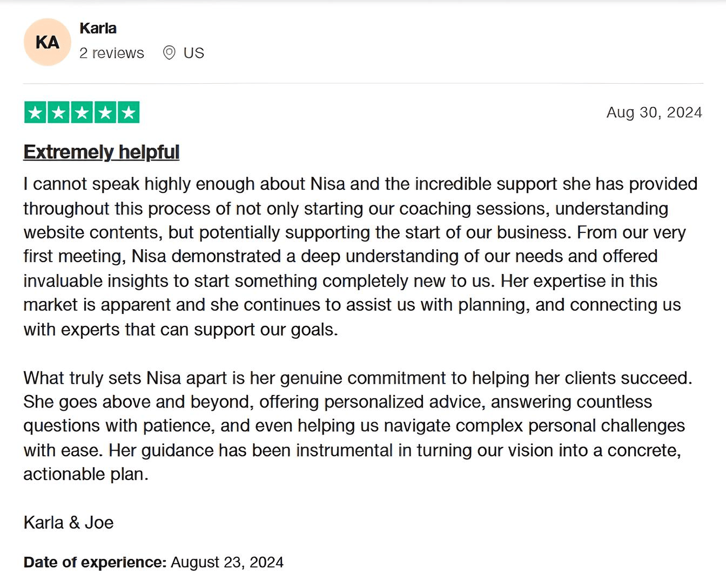Open the "Extremely helpful" review title

tap(101, 152)
